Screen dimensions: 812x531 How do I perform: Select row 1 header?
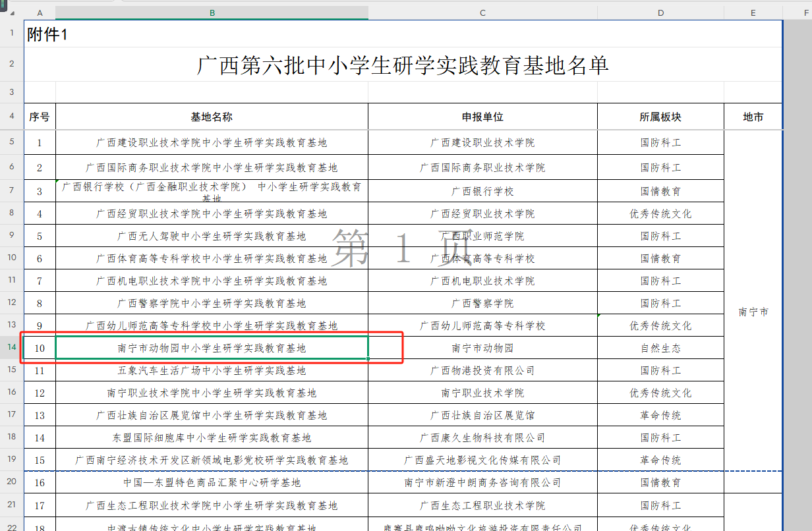pos(12,34)
